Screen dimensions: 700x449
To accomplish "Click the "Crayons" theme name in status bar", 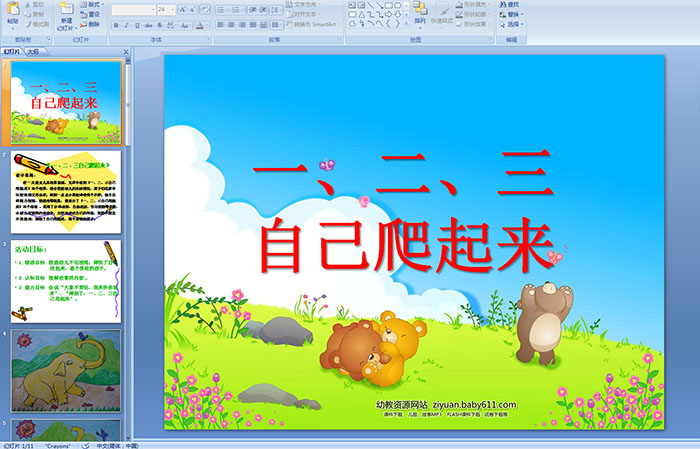I will [58, 445].
